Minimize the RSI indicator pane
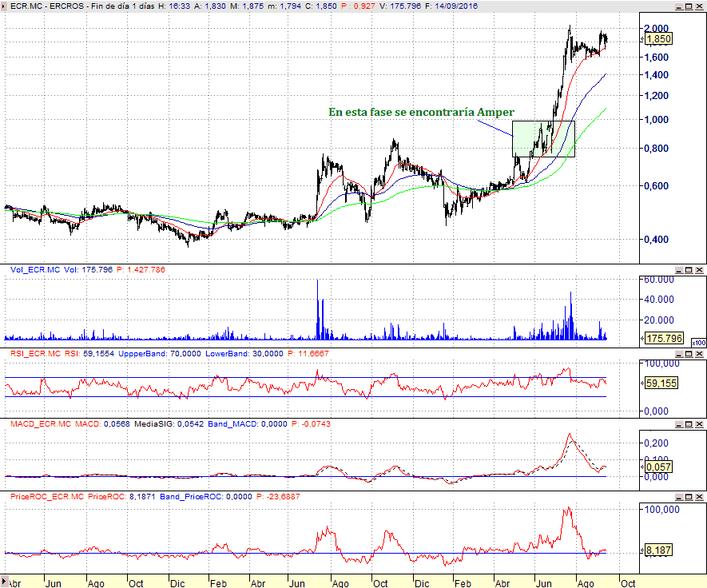The image size is (707, 588). tap(678, 353)
